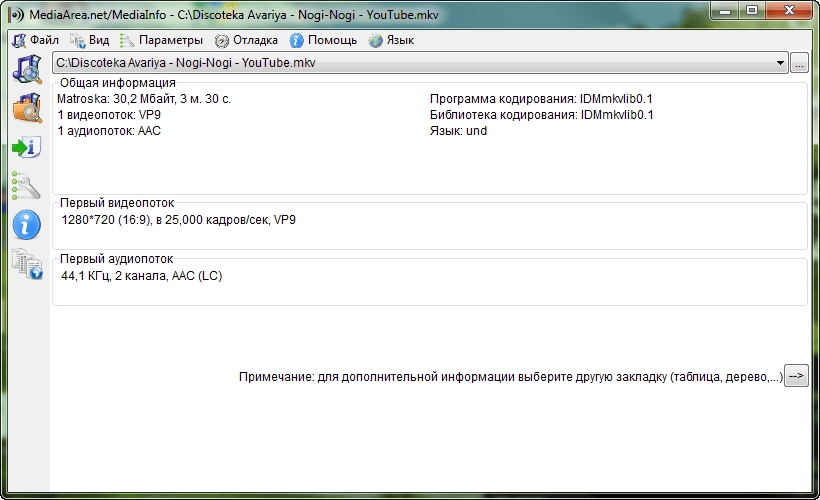
Task: Maximize the MediaInfo window
Action: [x=752, y=10]
